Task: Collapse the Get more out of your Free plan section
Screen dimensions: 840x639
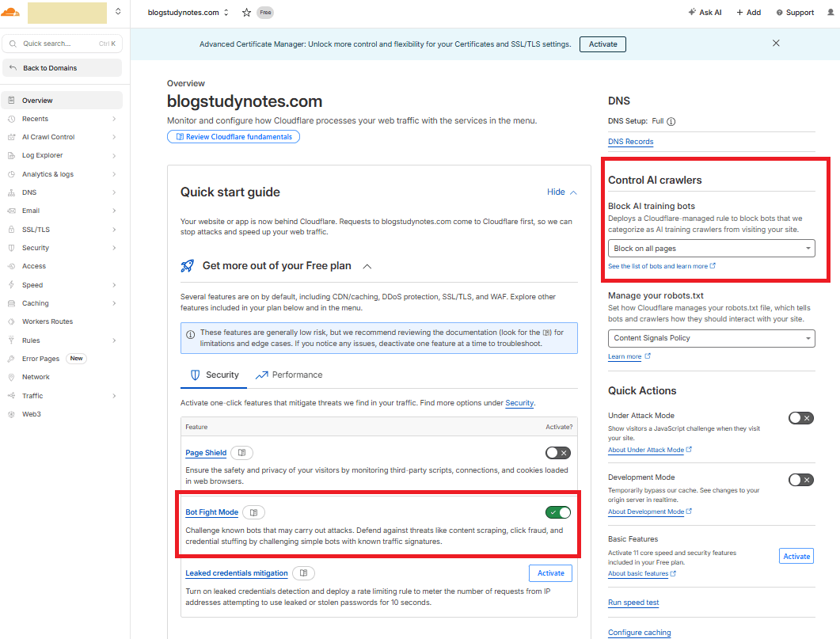Action: click(367, 266)
